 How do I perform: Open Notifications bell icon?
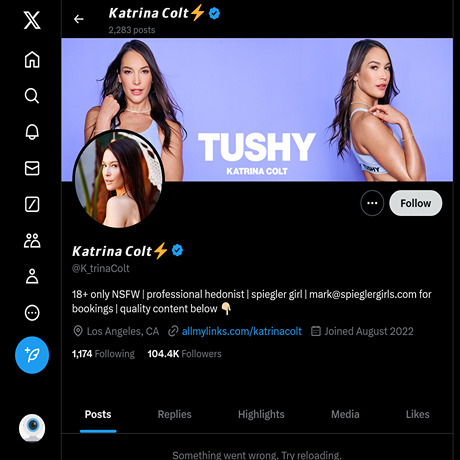(32, 132)
